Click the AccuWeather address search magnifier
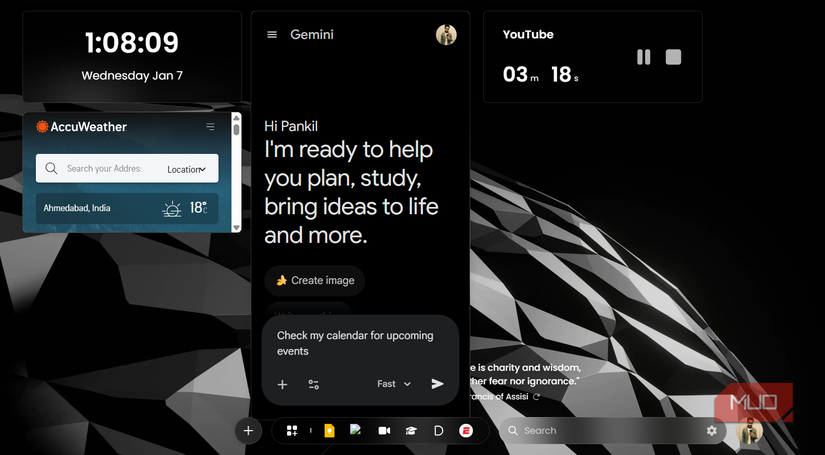The height and width of the screenshot is (455, 825). tap(51, 168)
